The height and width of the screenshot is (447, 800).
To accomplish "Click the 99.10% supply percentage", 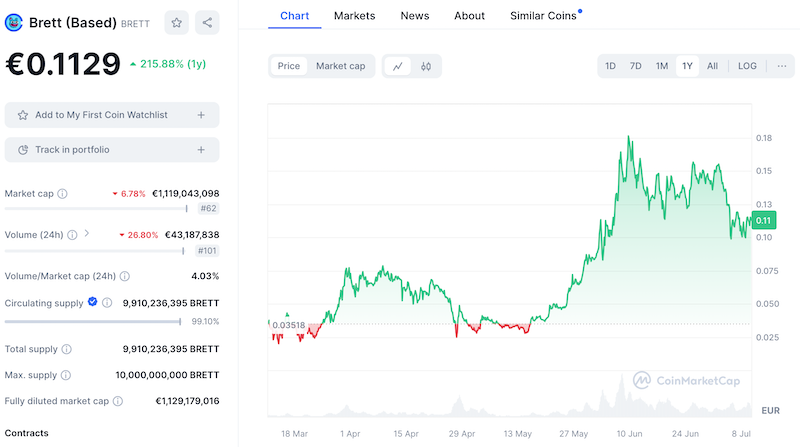I will (x=205, y=321).
